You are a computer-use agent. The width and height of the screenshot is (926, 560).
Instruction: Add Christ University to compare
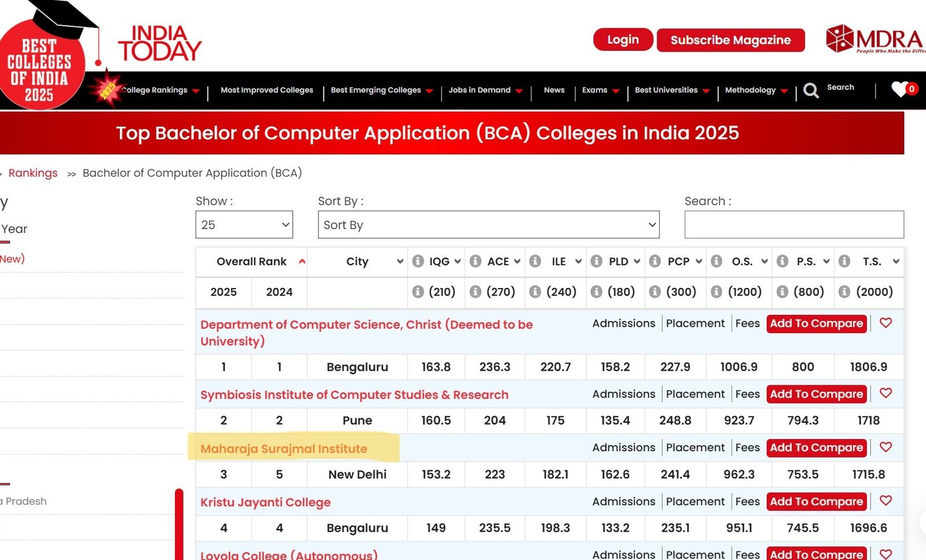coord(816,323)
